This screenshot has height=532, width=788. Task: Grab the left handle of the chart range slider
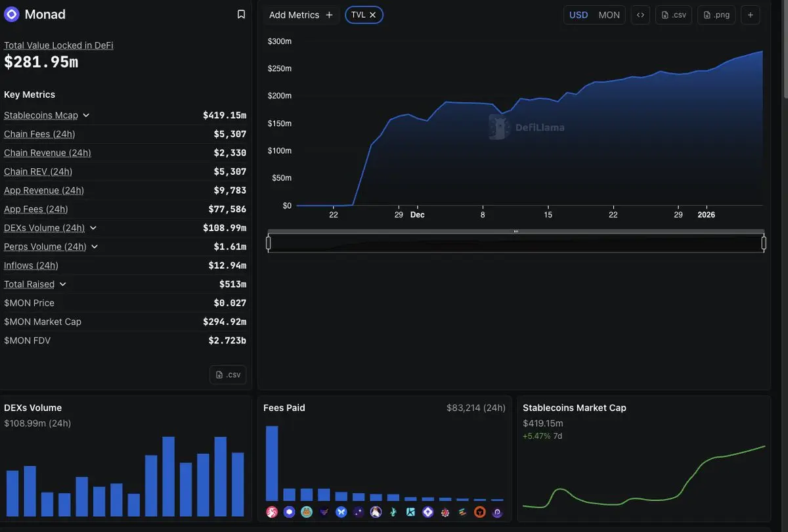(268, 243)
